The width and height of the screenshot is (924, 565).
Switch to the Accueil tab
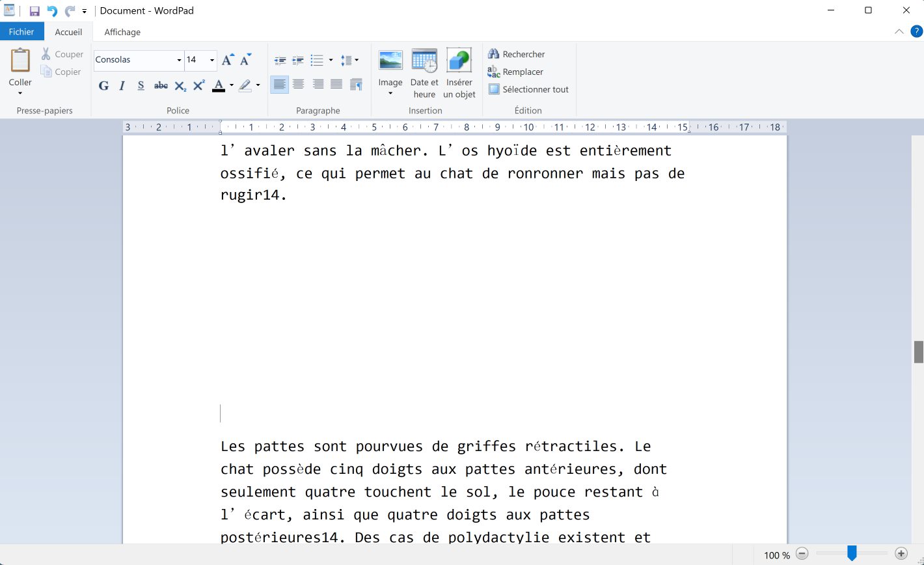[x=68, y=31]
